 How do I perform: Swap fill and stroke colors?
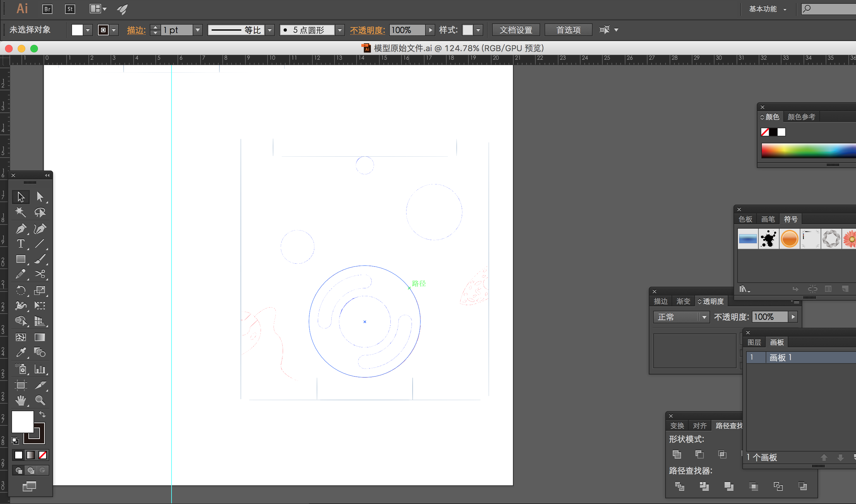pos(42,414)
